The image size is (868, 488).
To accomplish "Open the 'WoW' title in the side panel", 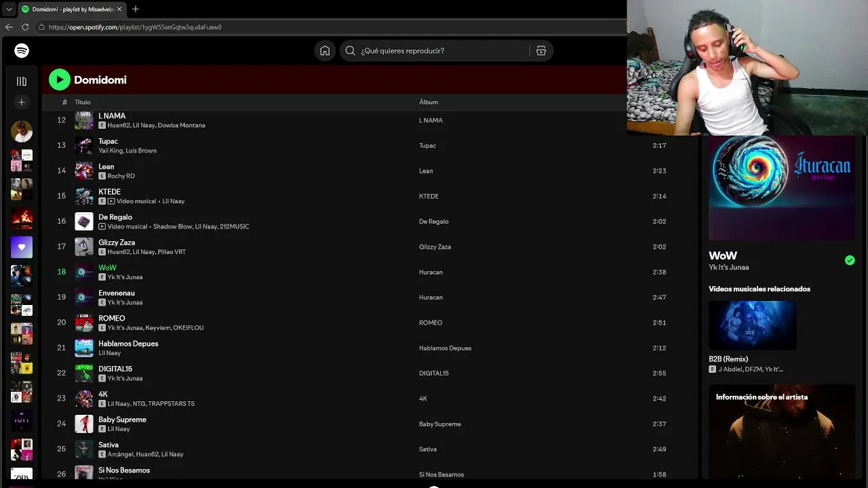I will 723,256.
